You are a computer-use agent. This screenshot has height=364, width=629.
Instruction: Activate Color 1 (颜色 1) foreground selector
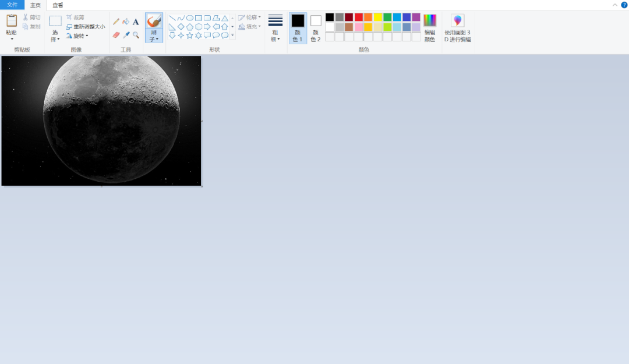point(298,28)
